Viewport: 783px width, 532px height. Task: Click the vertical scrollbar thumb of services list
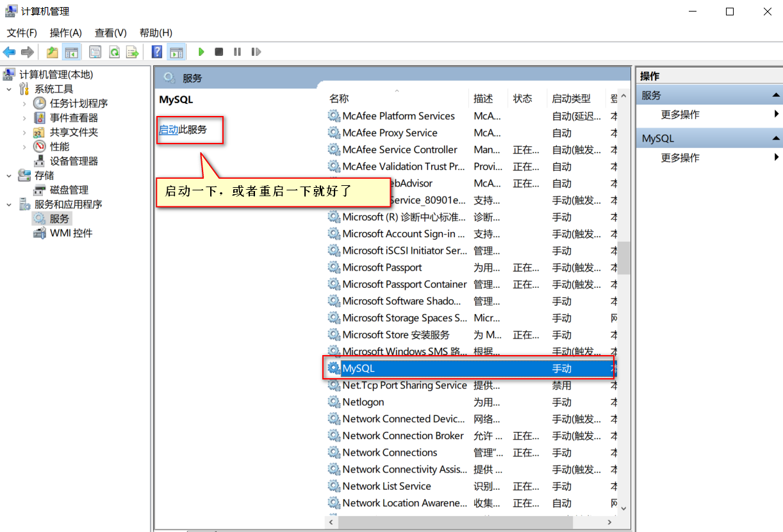(624, 258)
